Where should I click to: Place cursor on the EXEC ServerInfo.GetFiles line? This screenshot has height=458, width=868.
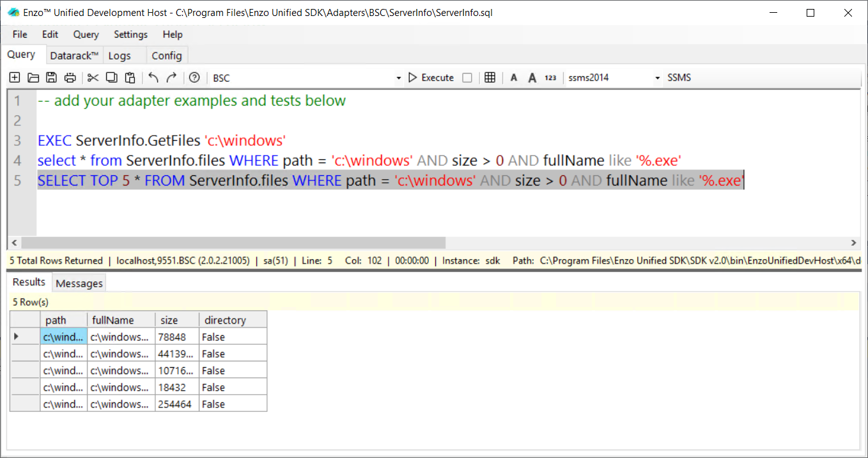pos(161,141)
